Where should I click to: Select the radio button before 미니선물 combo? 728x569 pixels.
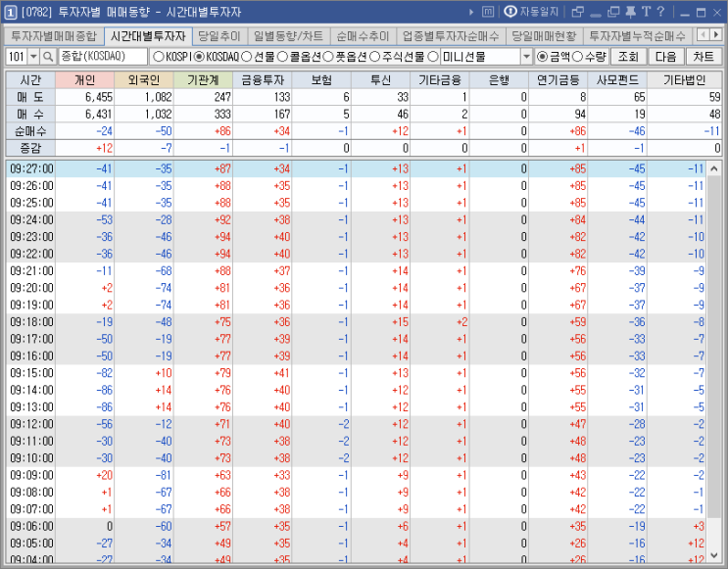pos(433,57)
